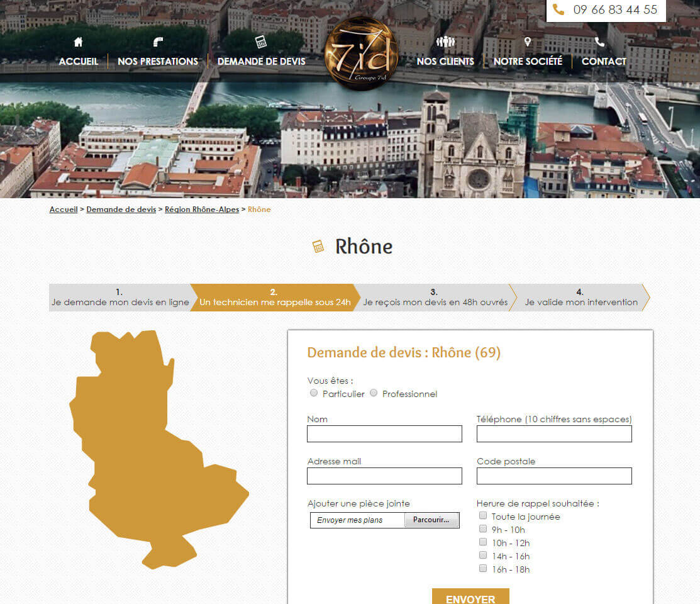The height and width of the screenshot is (604, 700).
Task: Follow the Demande de devis breadcrumb link
Action: 121,210
